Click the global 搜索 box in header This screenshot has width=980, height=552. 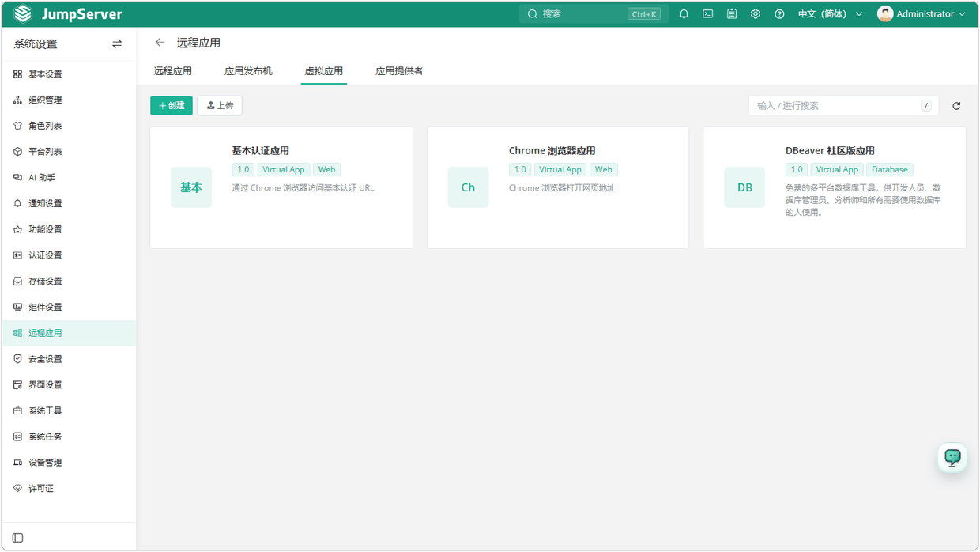pos(594,14)
